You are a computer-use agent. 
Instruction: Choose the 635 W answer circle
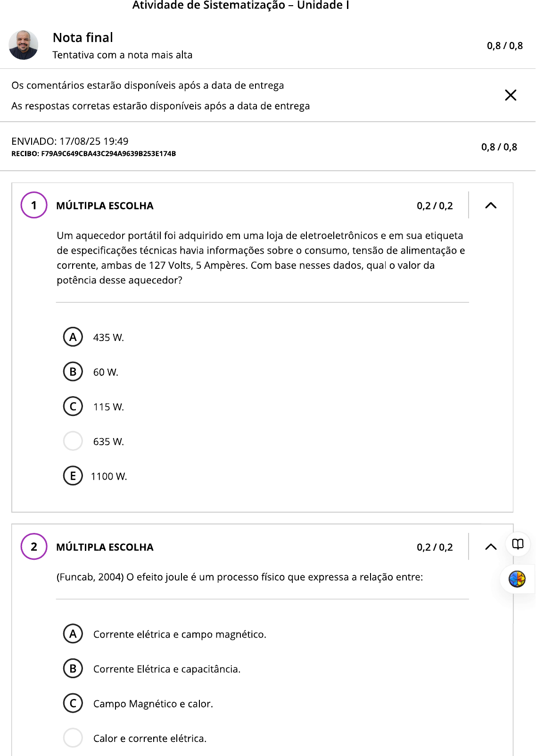click(73, 441)
